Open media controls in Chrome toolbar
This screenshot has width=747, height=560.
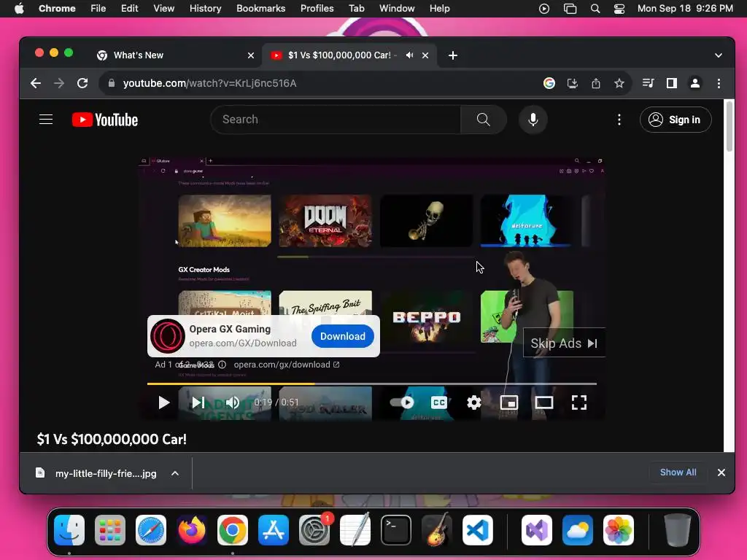click(x=648, y=83)
